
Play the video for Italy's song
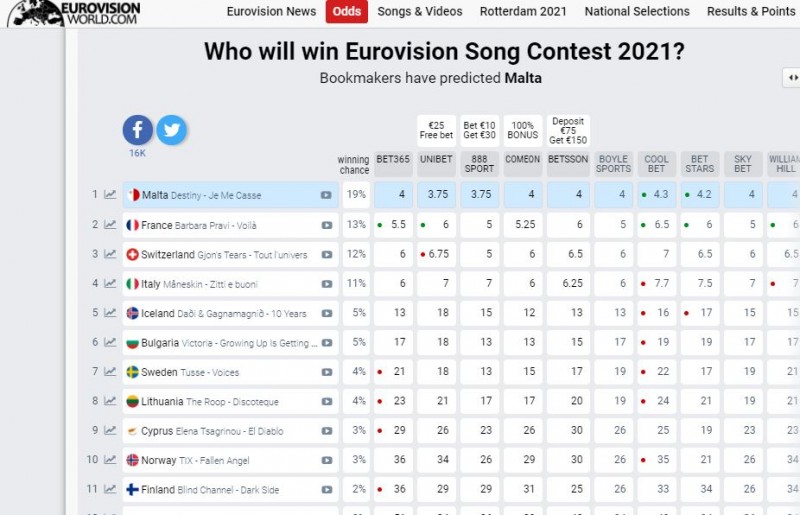[x=326, y=284]
